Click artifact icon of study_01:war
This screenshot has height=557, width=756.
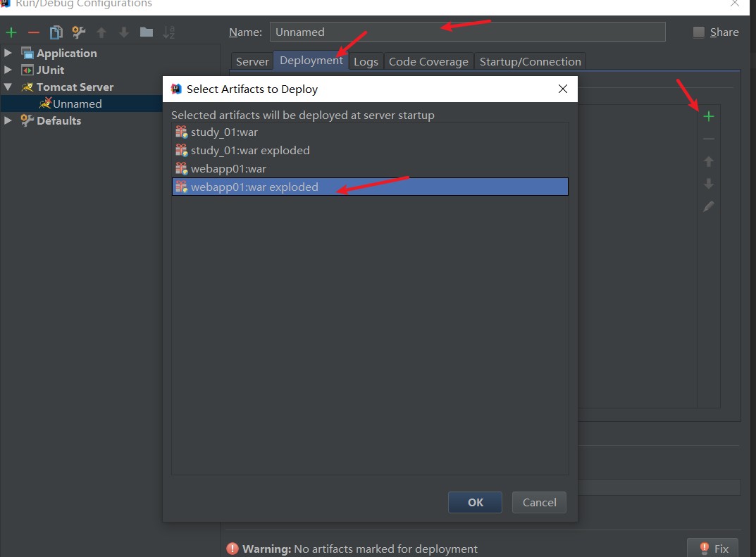[x=181, y=132]
